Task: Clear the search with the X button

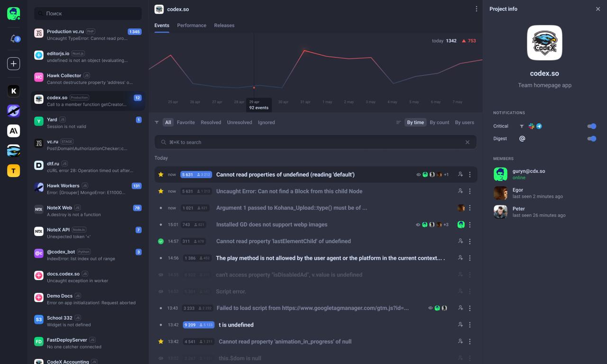Action: [468, 142]
